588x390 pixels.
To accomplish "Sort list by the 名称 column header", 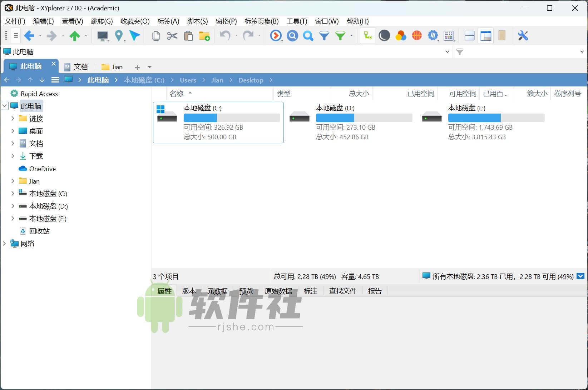I will 177,93.
